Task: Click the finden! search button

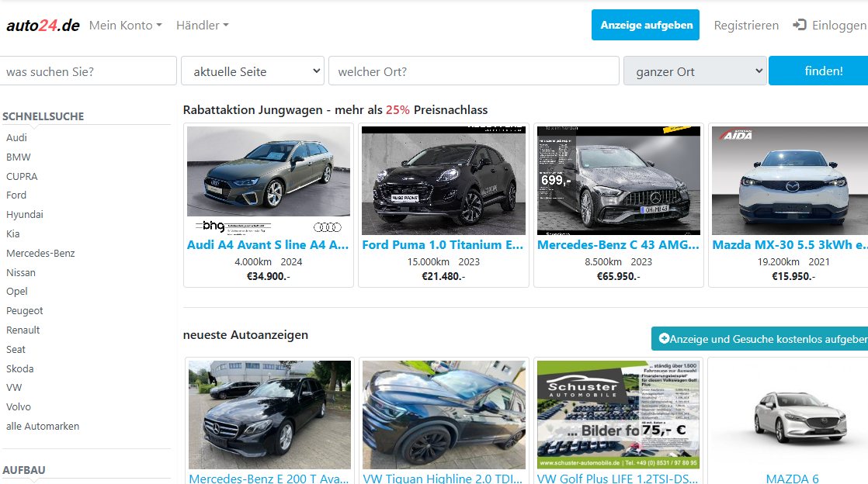Action: coord(819,71)
